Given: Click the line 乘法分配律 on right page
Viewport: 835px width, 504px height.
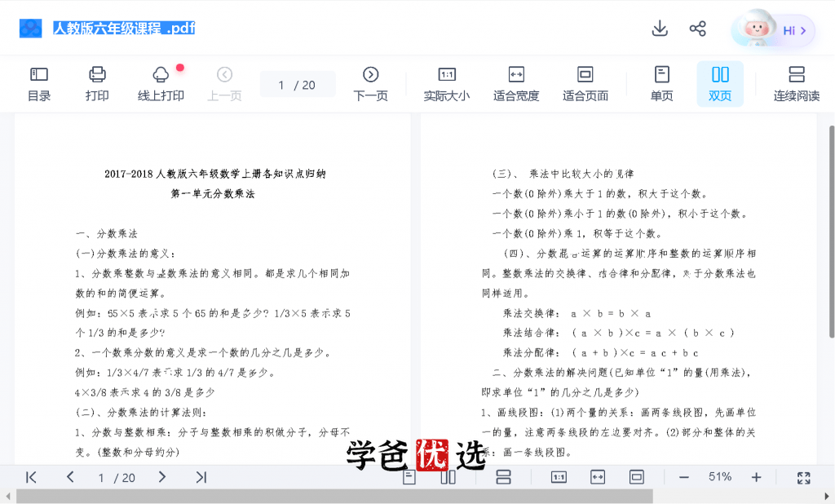Looking at the screenshot, I should point(601,352).
